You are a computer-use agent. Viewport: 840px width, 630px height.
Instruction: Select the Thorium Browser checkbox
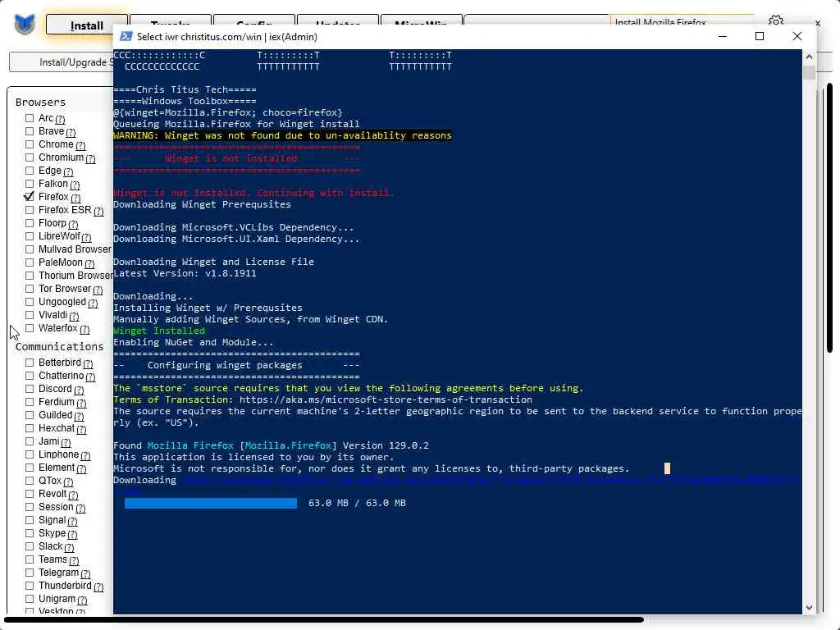pyautogui.click(x=30, y=276)
